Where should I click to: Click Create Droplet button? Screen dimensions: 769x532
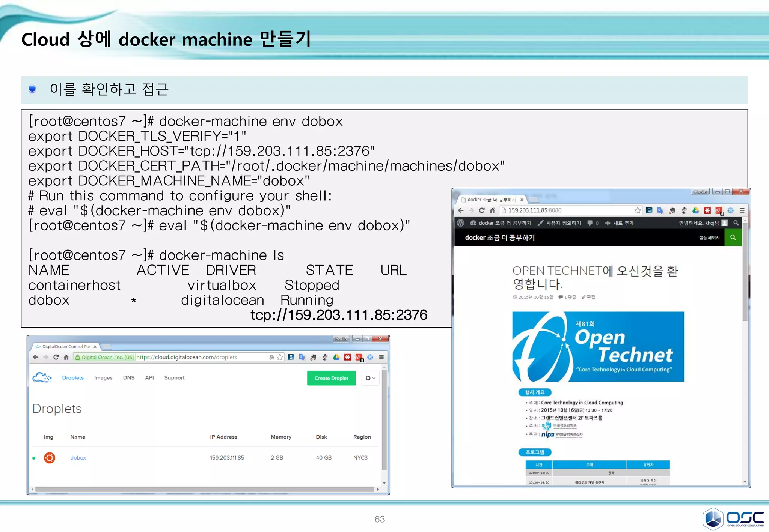(x=331, y=378)
